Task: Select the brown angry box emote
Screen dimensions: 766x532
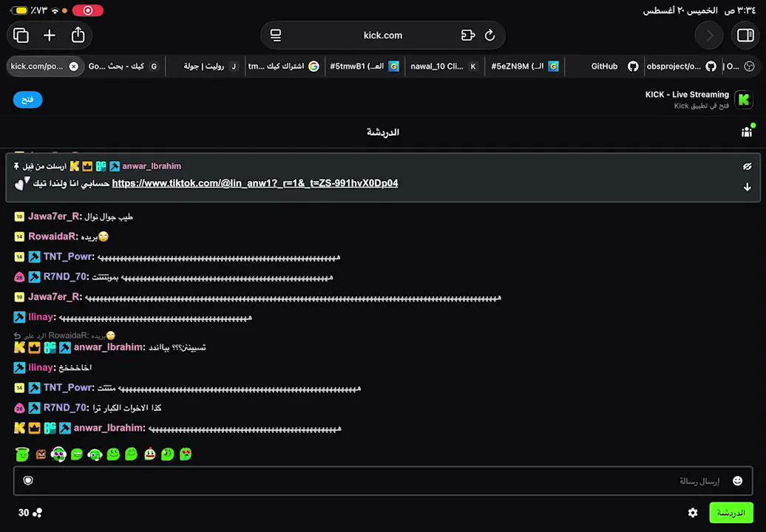Action: pyautogui.click(x=41, y=454)
